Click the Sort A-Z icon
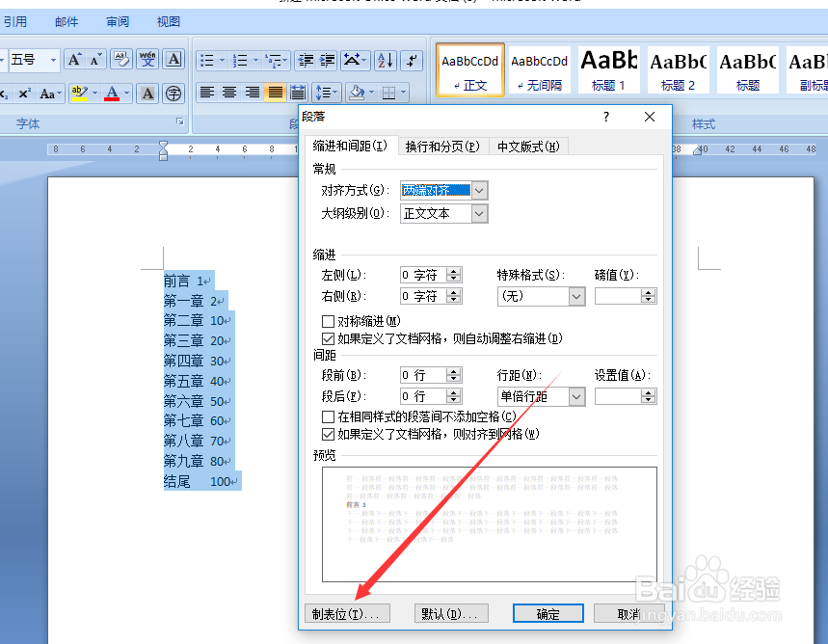The image size is (828, 644). (x=386, y=61)
